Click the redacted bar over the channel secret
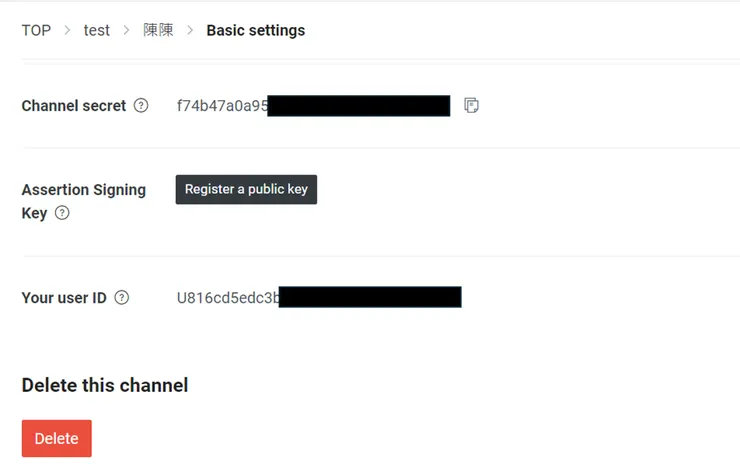The height and width of the screenshot is (464, 740). point(358,105)
